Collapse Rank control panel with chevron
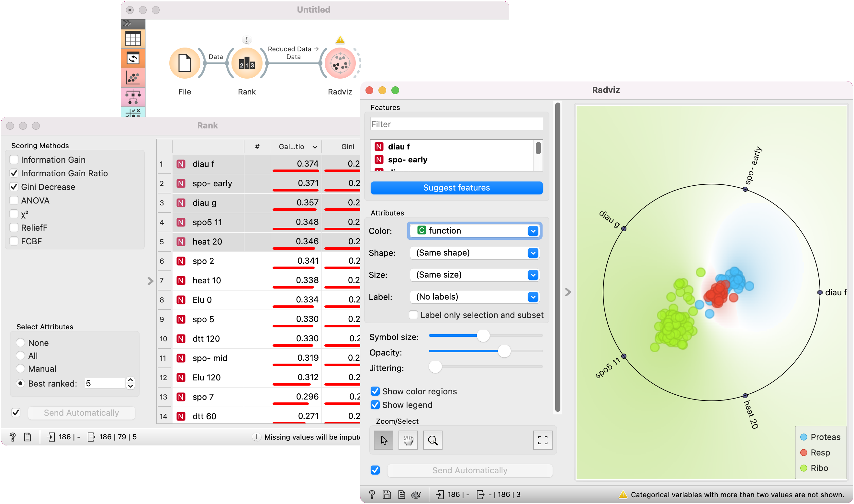 click(x=150, y=281)
